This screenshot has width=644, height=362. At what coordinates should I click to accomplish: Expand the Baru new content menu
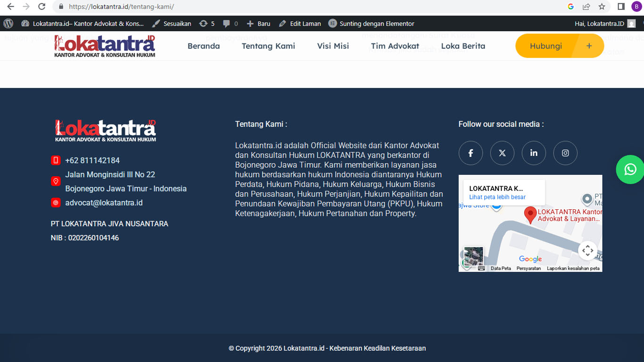point(258,24)
